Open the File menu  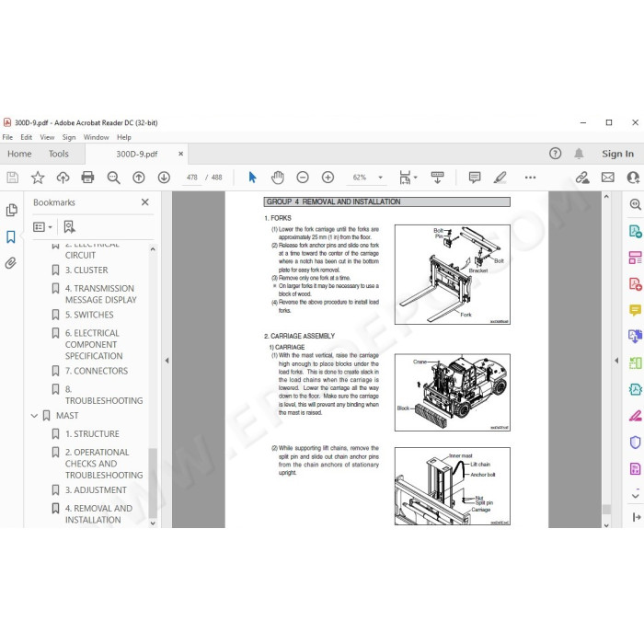[x=7, y=137]
